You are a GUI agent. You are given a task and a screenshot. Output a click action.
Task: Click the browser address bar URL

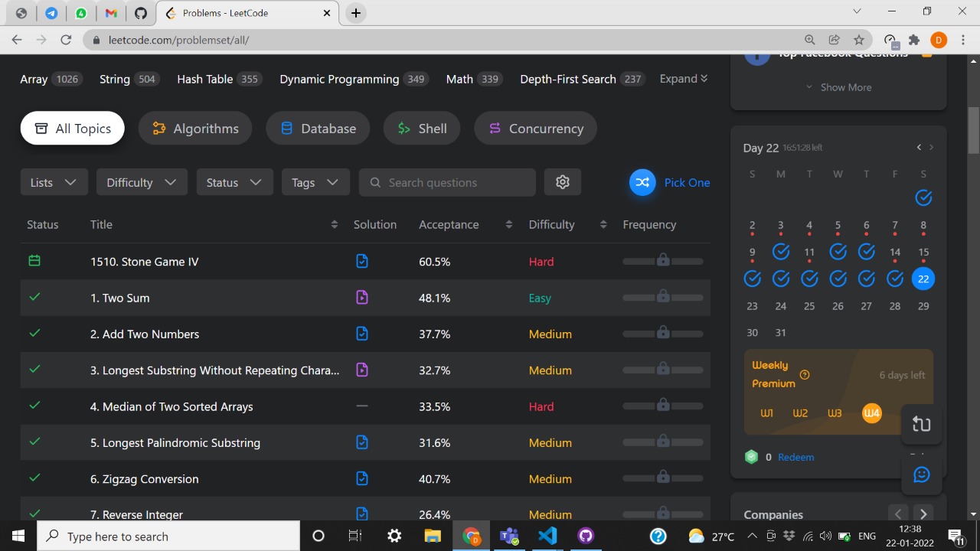(178, 40)
